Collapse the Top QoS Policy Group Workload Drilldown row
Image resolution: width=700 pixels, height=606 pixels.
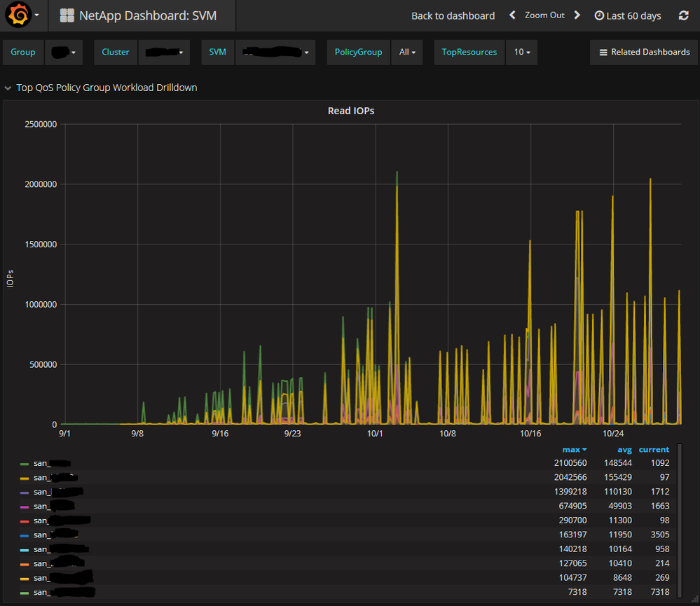(8, 88)
